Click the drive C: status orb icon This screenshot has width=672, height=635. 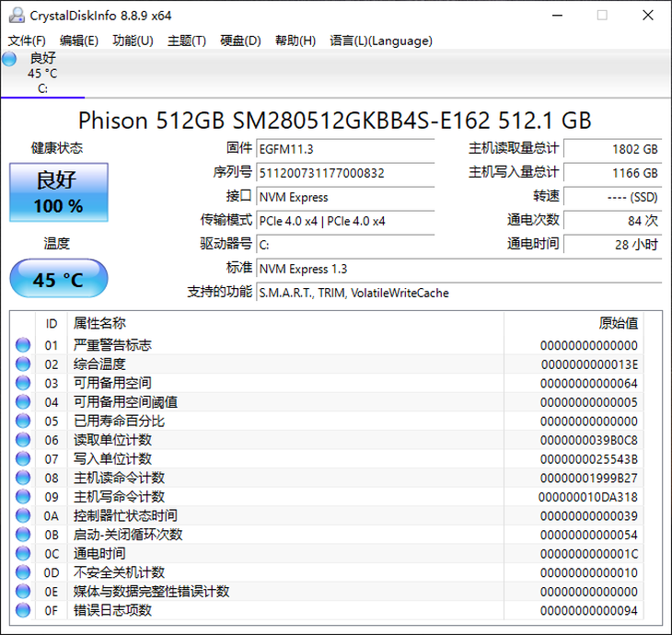(x=9, y=59)
